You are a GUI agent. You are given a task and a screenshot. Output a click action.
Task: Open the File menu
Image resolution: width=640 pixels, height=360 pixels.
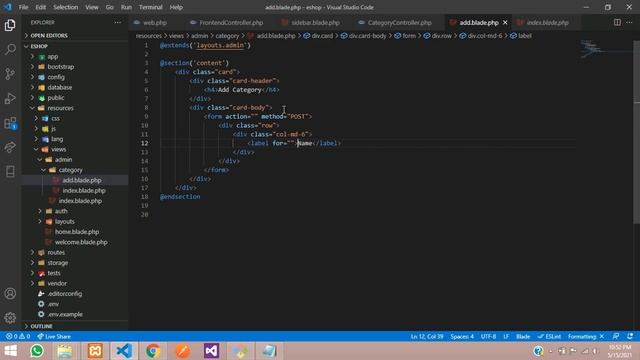pos(23,7)
